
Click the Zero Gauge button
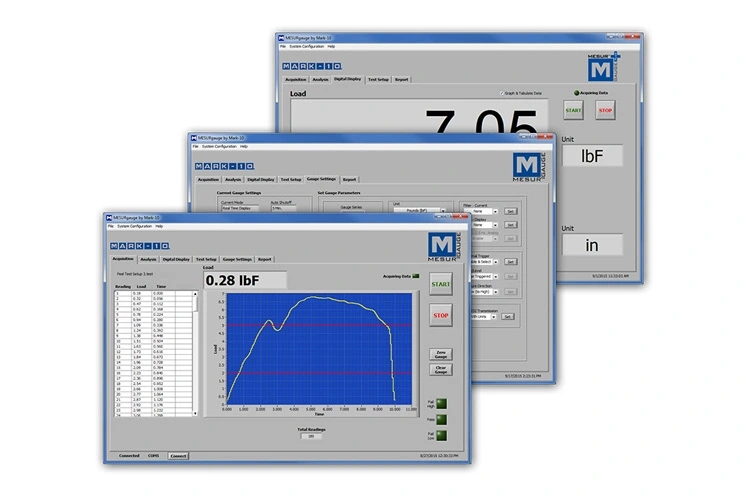pyautogui.click(x=441, y=355)
